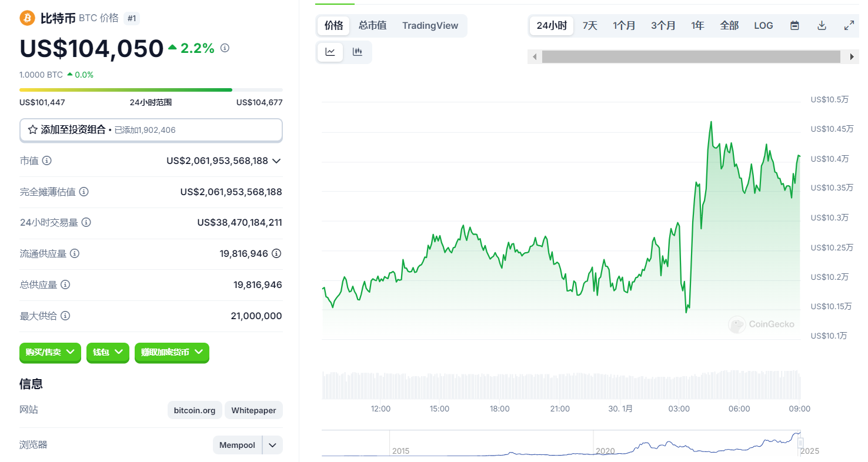Select 7天 time range
The height and width of the screenshot is (462, 868).
coord(590,25)
